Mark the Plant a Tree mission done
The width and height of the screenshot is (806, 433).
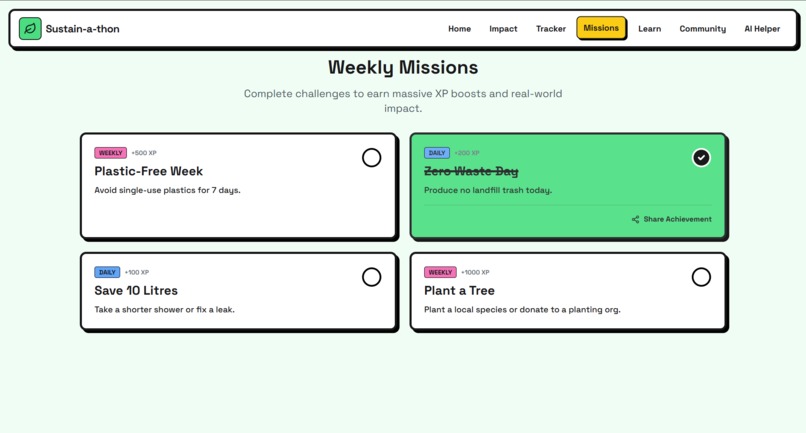click(701, 277)
